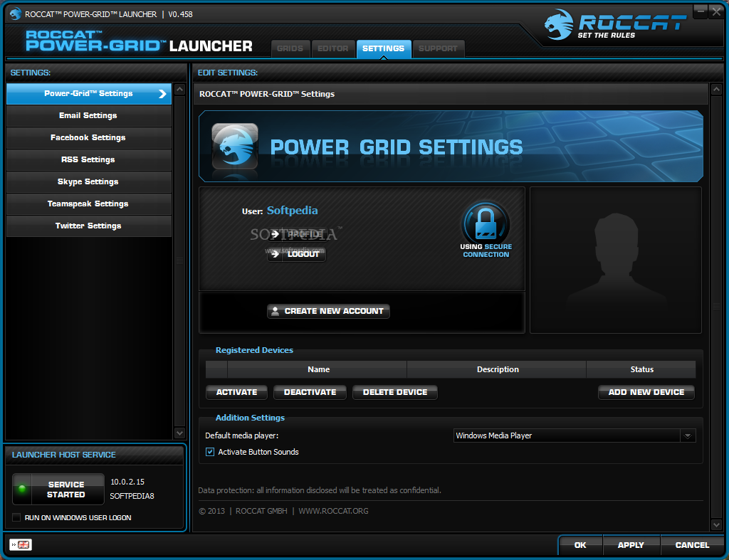The image size is (729, 560).
Task: Click the Service Started button
Action: tap(58, 489)
